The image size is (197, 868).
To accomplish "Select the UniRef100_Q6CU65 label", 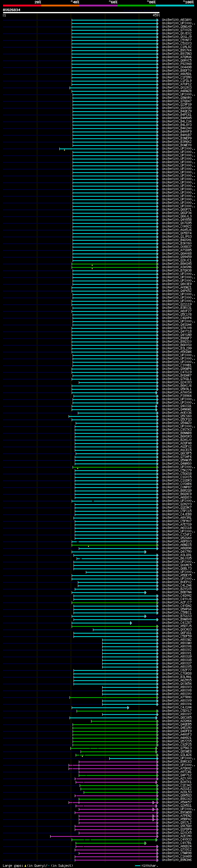I will pos(177,717).
